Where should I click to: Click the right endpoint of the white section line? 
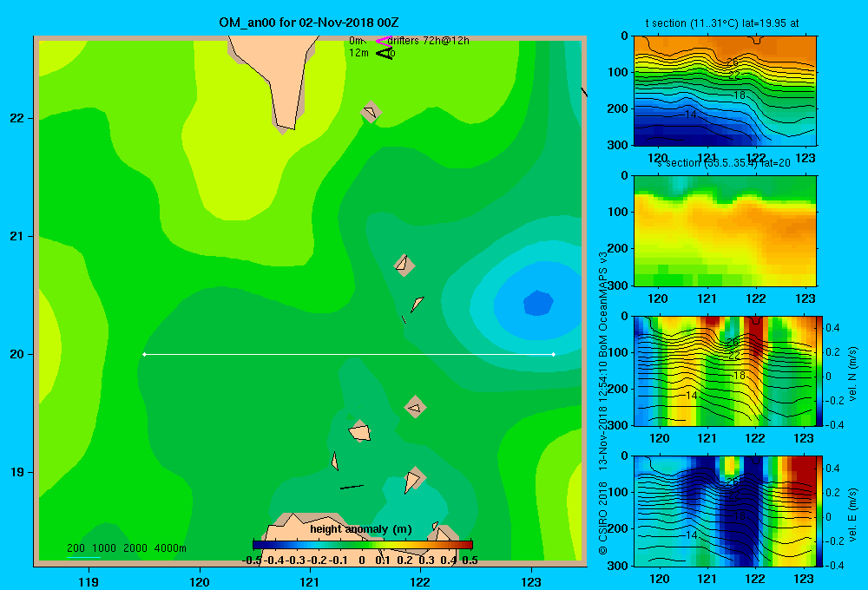554,354
